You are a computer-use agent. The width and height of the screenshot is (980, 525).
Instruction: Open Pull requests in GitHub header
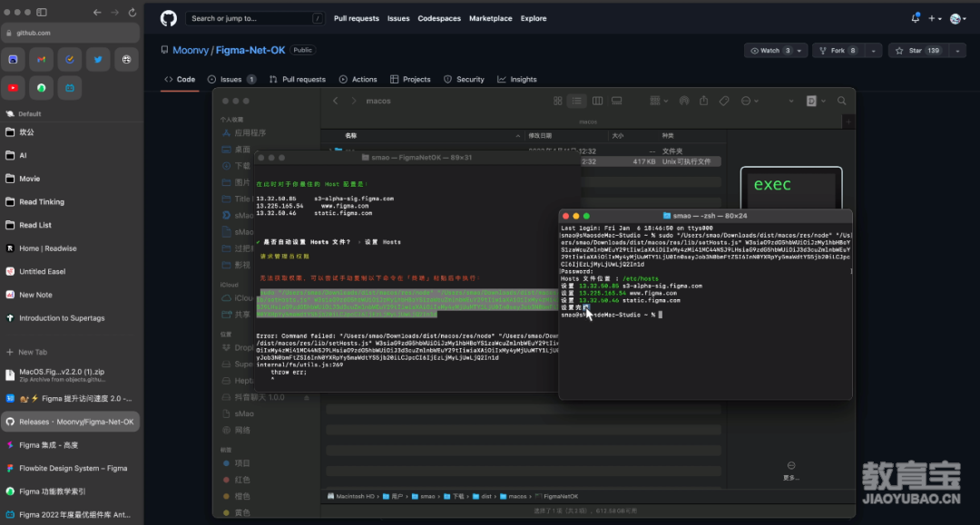click(357, 19)
